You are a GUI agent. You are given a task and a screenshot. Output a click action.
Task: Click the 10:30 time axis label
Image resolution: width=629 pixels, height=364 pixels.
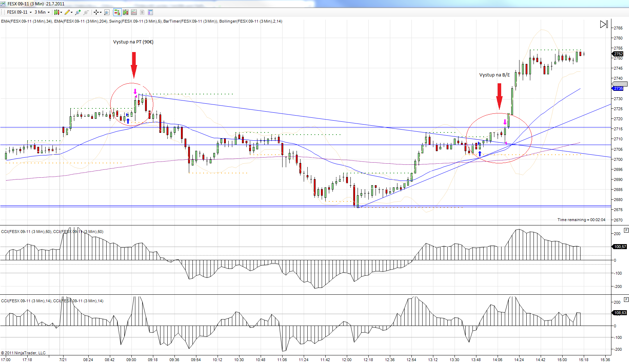pos(239,360)
